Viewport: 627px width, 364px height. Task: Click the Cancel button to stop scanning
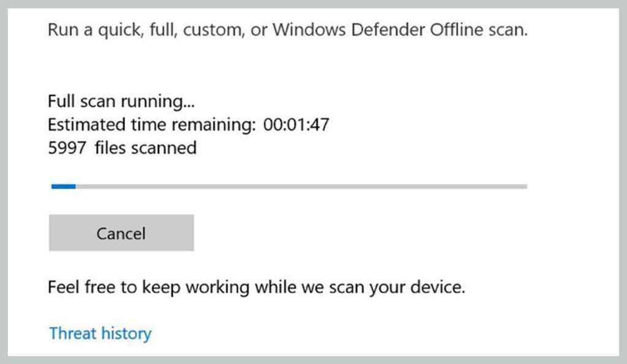click(121, 233)
